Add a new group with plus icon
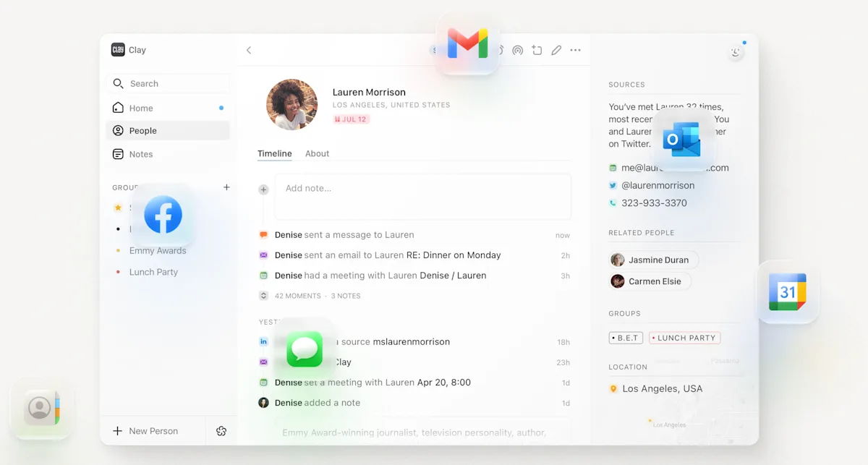The image size is (868, 465). pos(226,187)
